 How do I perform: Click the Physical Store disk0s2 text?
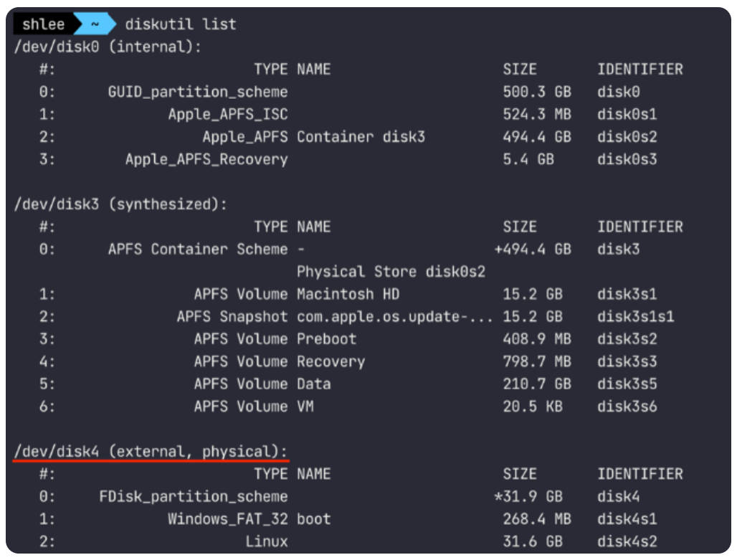pos(391,272)
